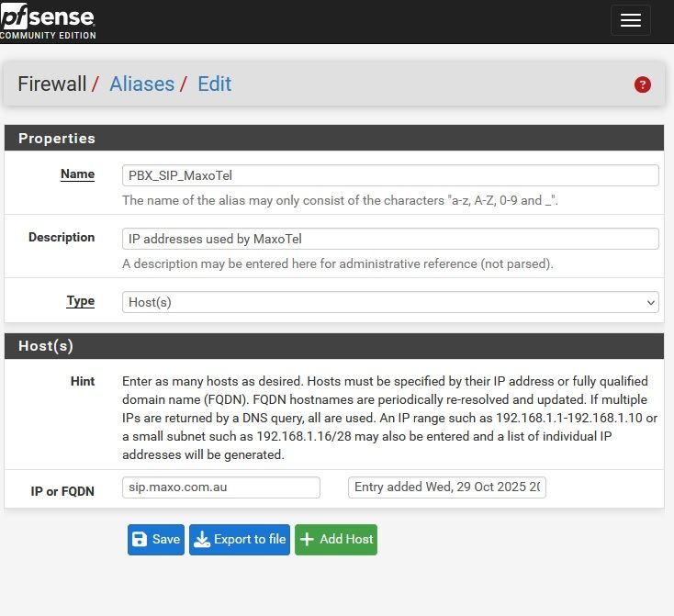Save the alias with the Save button
Image resolution: width=674 pixels, height=616 pixels.
155,540
